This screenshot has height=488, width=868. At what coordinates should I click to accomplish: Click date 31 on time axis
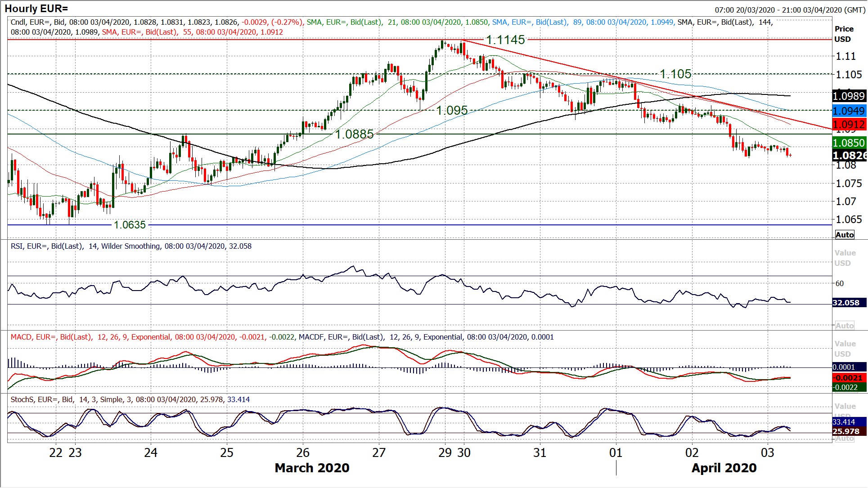point(540,452)
